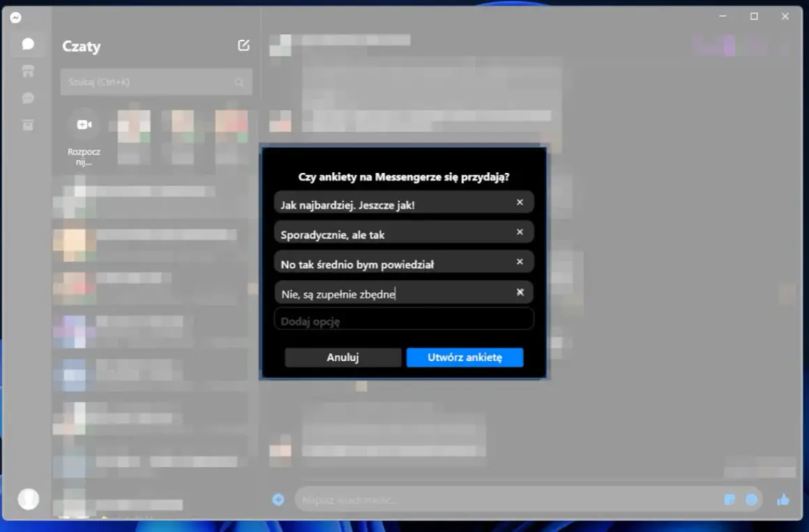
Task: Open the message requests sidebar icon
Action: coord(28,98)
